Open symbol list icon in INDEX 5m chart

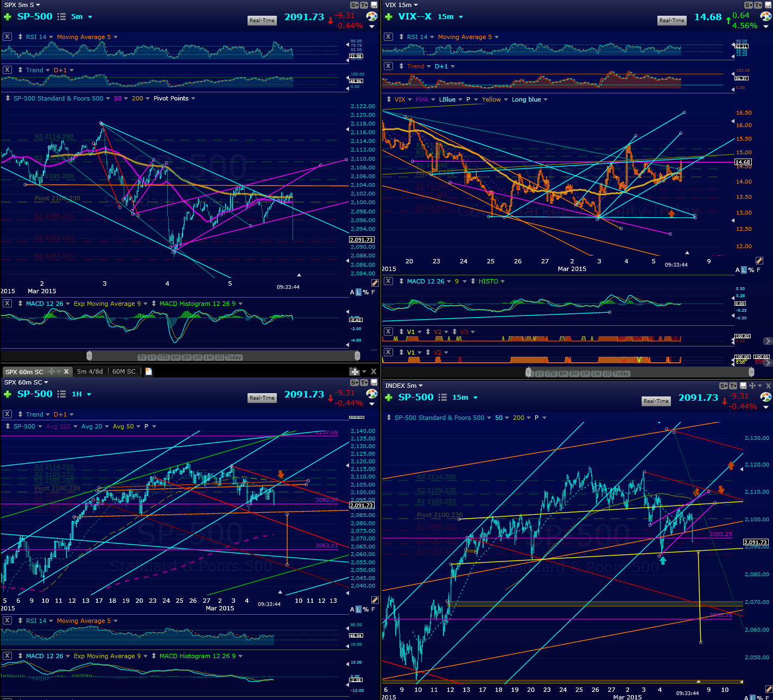[x=442, y=398]
